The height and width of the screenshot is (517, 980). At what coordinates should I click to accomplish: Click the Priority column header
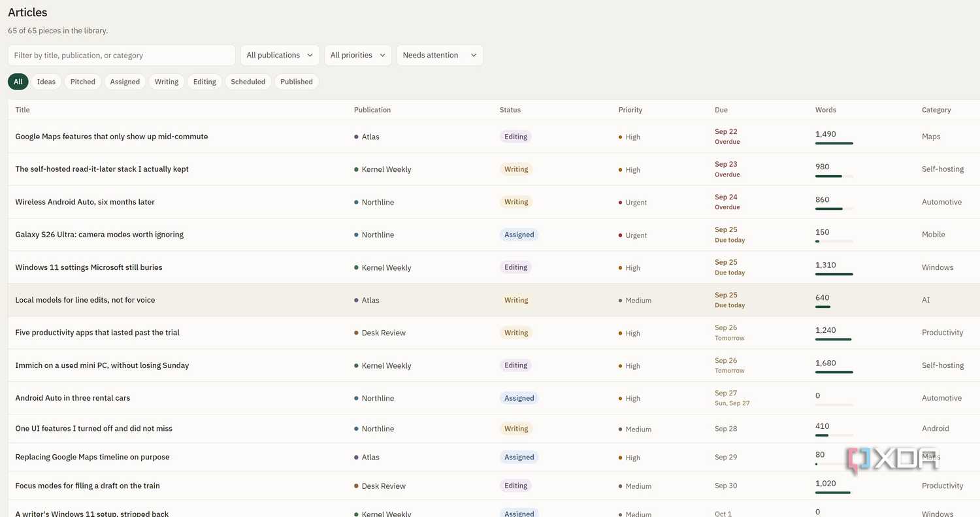coord(630,110)
